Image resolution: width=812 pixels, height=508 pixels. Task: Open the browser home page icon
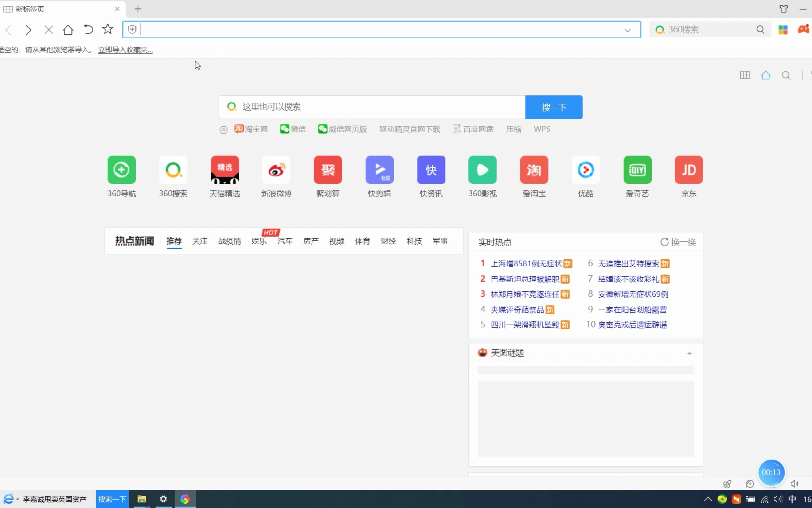tap(68, 30)
